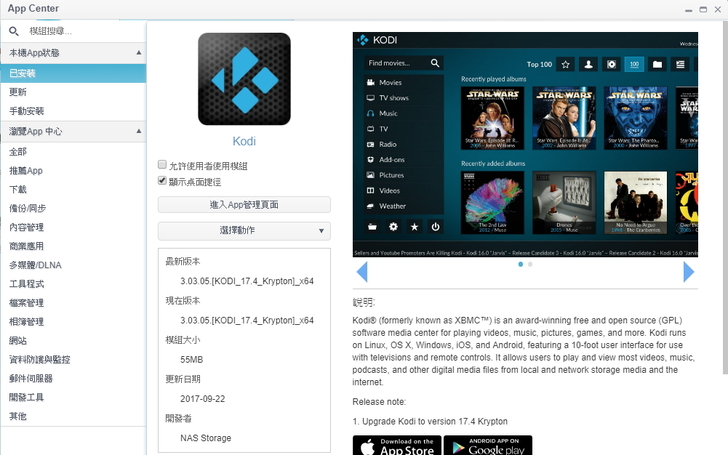The image size is (728, 455).
Task: Open the 多媒體/DLNA category
Action: [73, 265]
